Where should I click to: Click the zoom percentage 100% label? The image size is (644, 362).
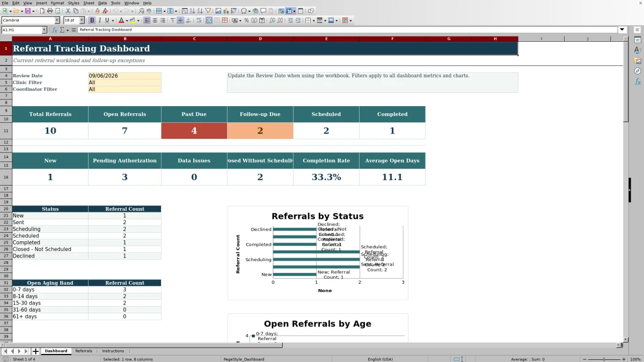pos(635,359)
